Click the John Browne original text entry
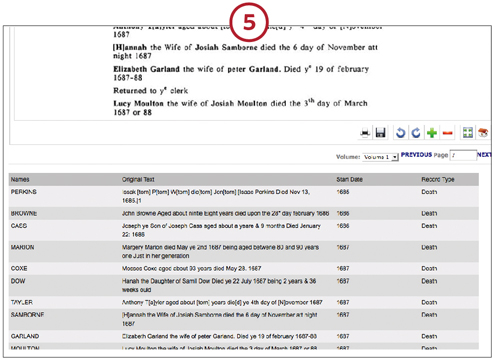 click(226, 213)
